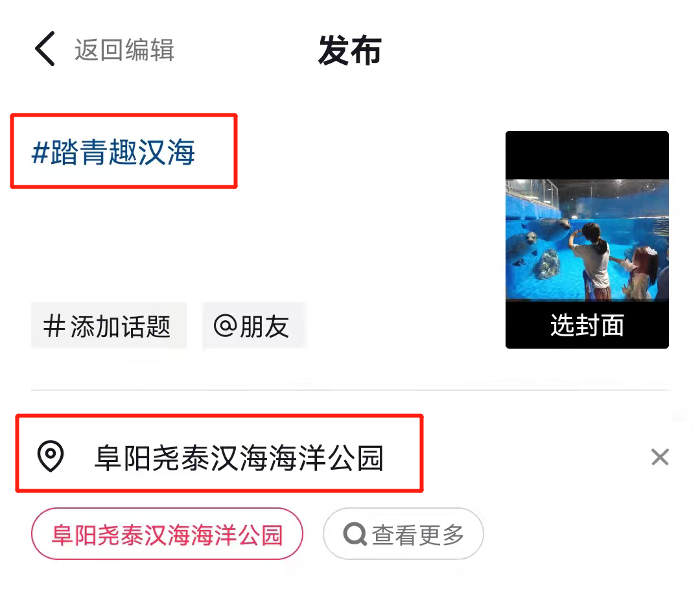The width and height of the screenshot is (700, 591).
Task: Tap the hash symbol before 踏青趣汉海
Action: pyautogui.click(x=40, y=152)
